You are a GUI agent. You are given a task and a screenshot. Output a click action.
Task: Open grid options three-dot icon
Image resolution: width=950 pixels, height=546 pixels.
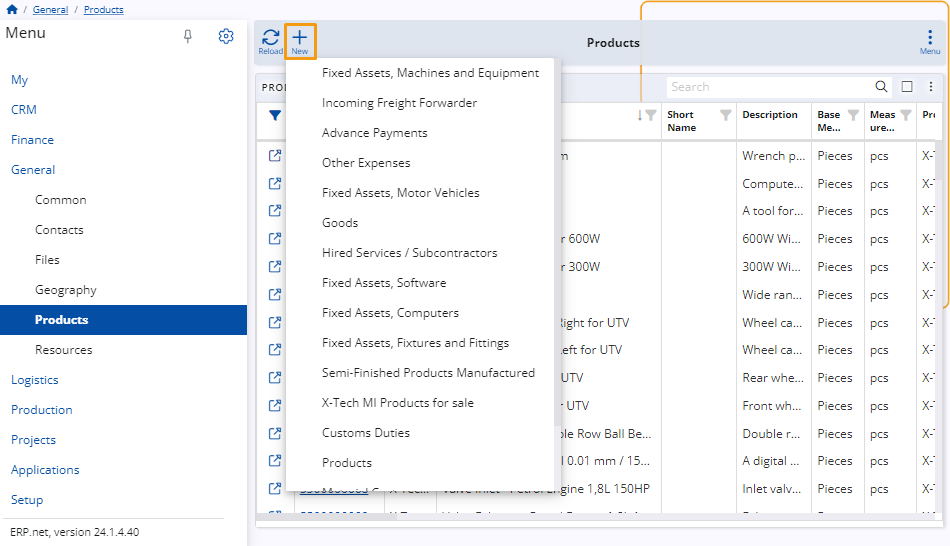(931, 87)
